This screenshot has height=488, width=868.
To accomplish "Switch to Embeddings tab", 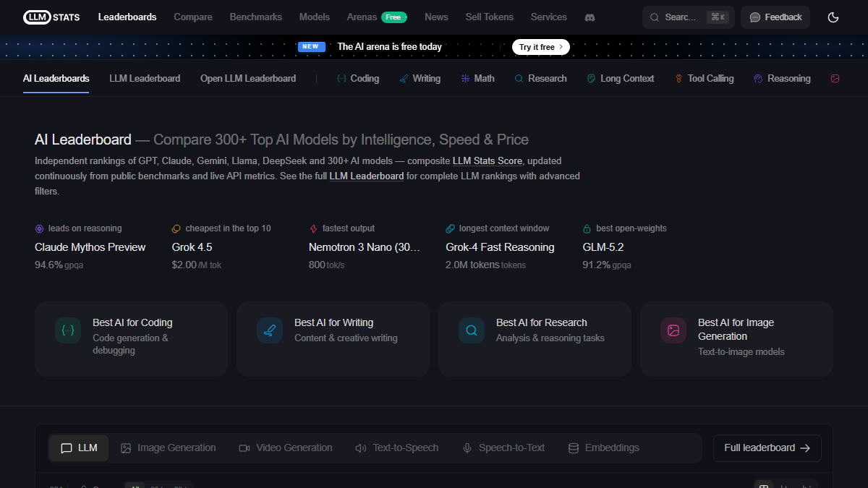I will tap(603, 448).
